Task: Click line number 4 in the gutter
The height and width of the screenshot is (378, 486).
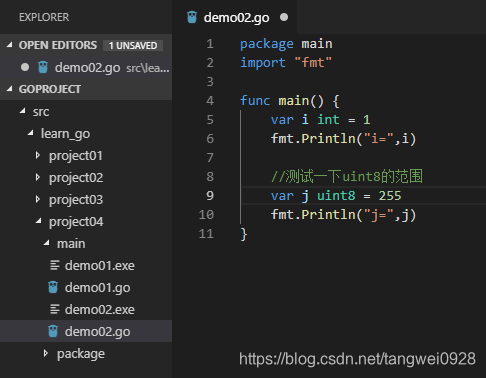Action: [x=210, y=101]
